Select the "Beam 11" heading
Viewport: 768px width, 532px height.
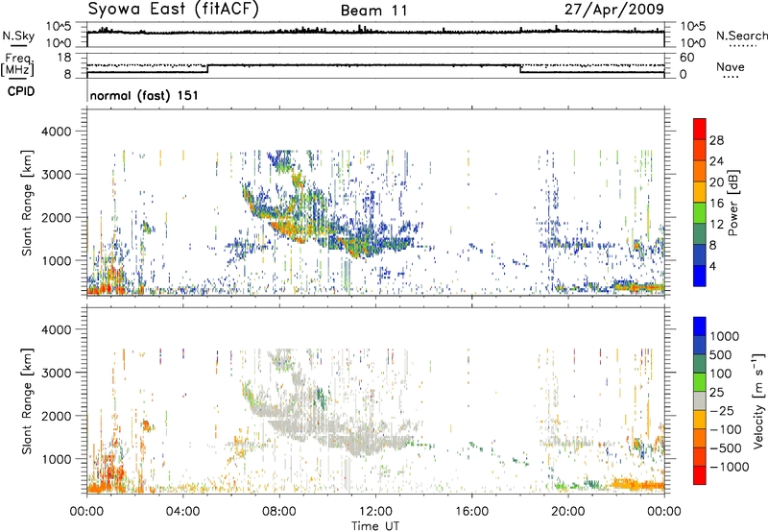[x=374, y=11]
